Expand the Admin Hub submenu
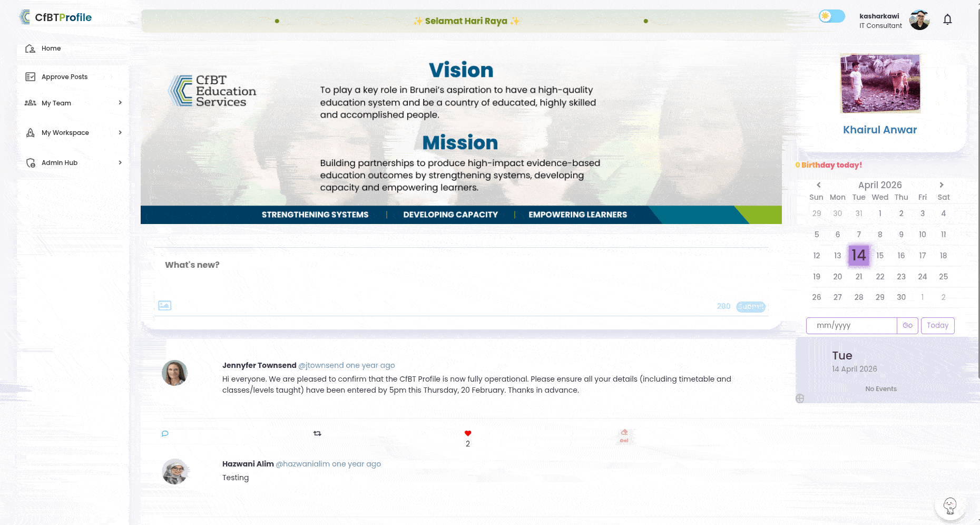The width and height of the screenshot is (980, 525). pos(121,162)
